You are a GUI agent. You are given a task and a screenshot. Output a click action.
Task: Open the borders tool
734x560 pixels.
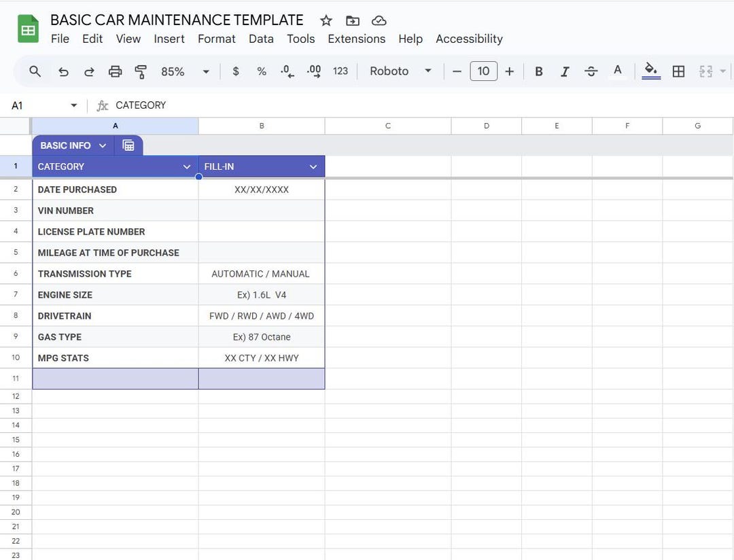pyautogui.click(x=678, y=71)
